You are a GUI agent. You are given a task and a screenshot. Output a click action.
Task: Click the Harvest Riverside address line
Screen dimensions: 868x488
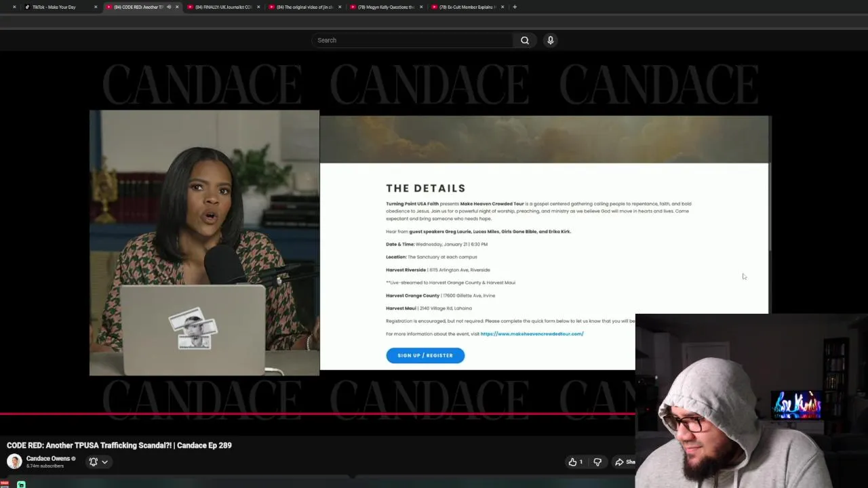coord(438,270)
